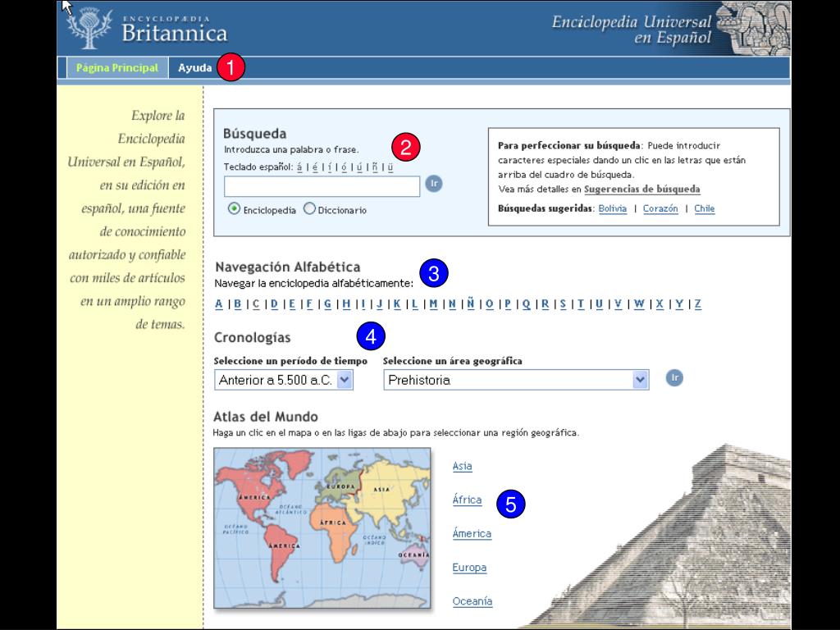Click the suggested search Bolivia
This screenshot has height=630, width=840.
click(x=612, y=208)
